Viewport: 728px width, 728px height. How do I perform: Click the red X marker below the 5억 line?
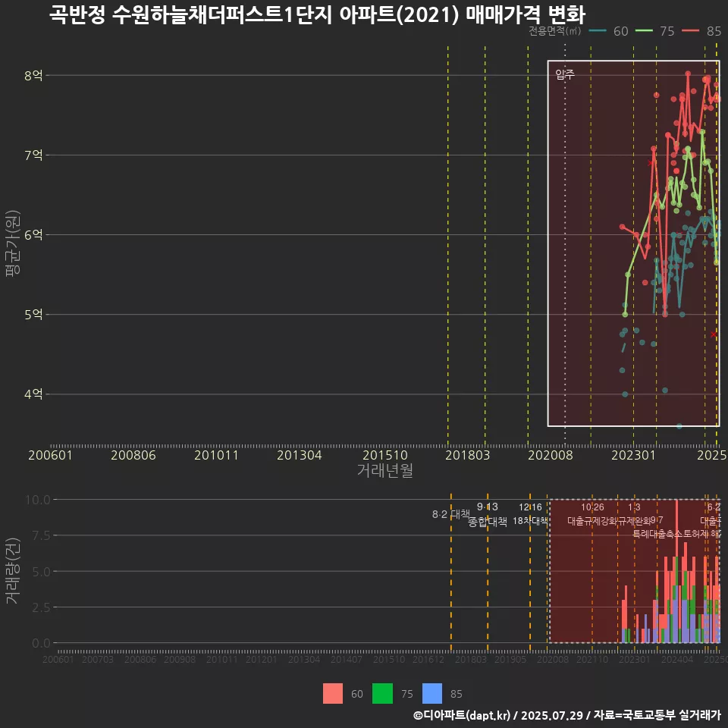714,334
